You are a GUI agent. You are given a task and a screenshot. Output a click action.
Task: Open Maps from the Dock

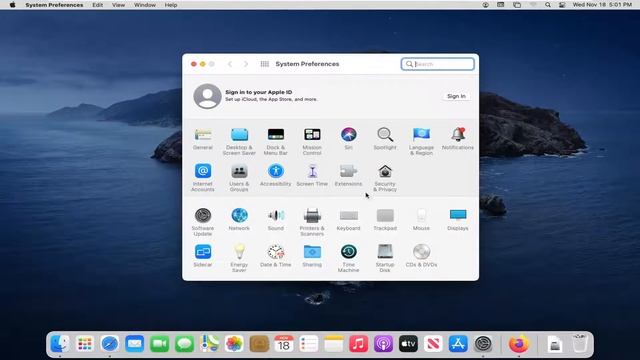[x=209, y=344]
